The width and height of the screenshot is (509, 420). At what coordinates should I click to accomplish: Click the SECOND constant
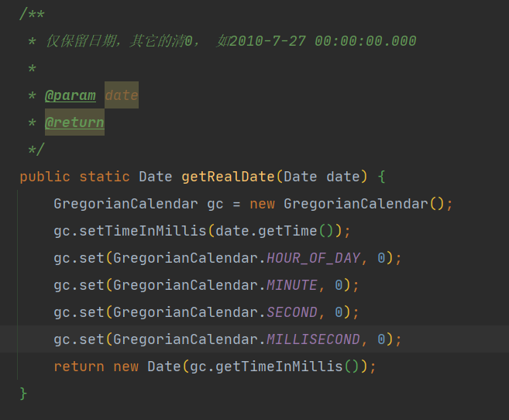tap(292, 312)
